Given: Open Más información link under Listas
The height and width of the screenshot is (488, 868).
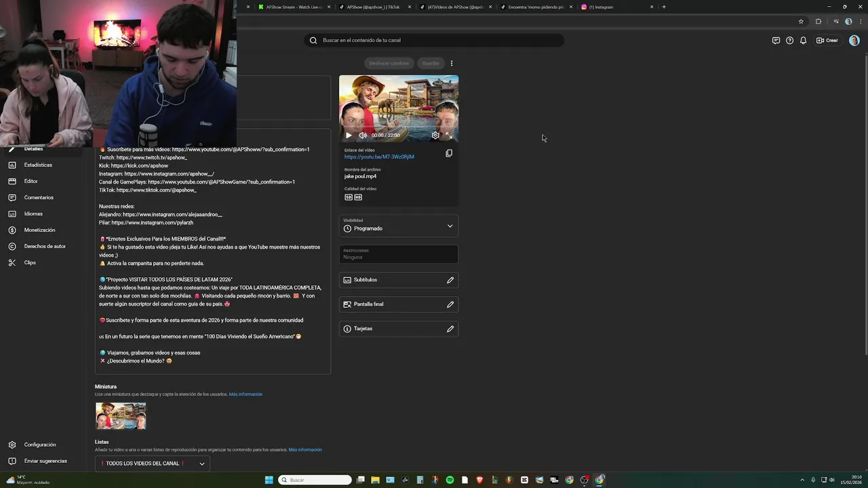Looking at the screenshot, I should click(305, 450).
